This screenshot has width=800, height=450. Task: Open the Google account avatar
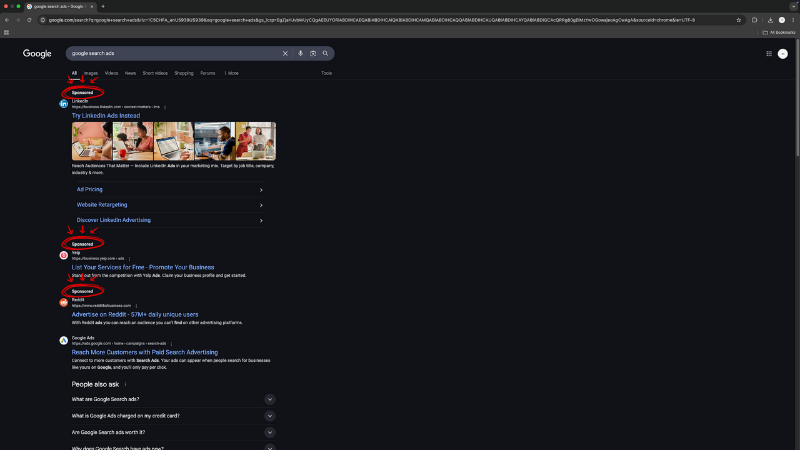point(783,54)
